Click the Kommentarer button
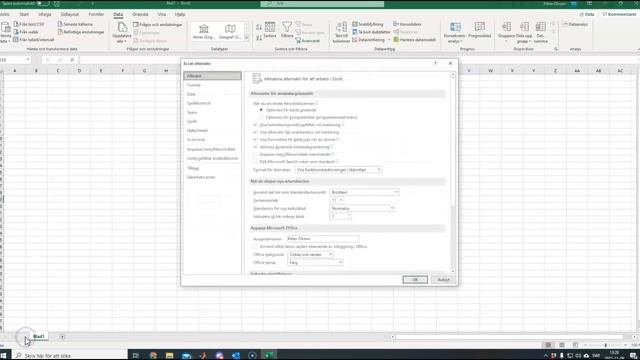 click(619, 14)
